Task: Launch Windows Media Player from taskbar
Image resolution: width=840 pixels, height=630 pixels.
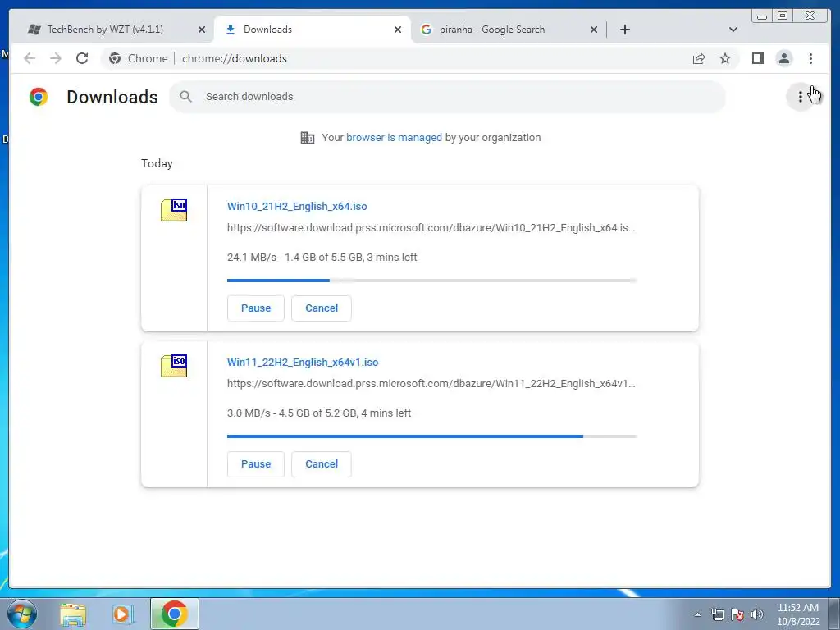Action: [x=123, y=614]
